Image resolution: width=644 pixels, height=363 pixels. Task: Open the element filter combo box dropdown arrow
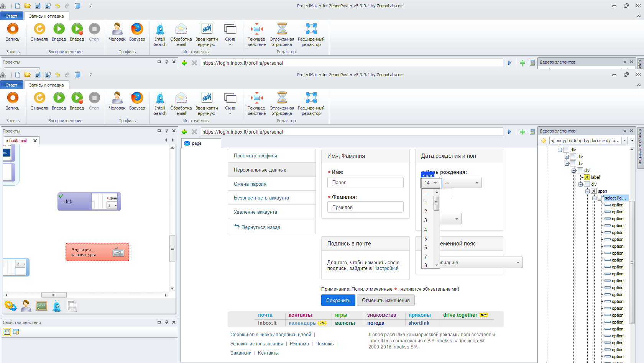[x=625, y=141]
